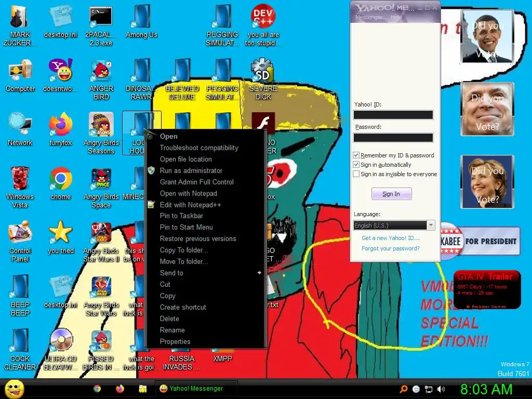The width and height of the screenshot is (532, 399).
Task: Click the magnifier search tray icon
Action: click(x=403, y=389)
